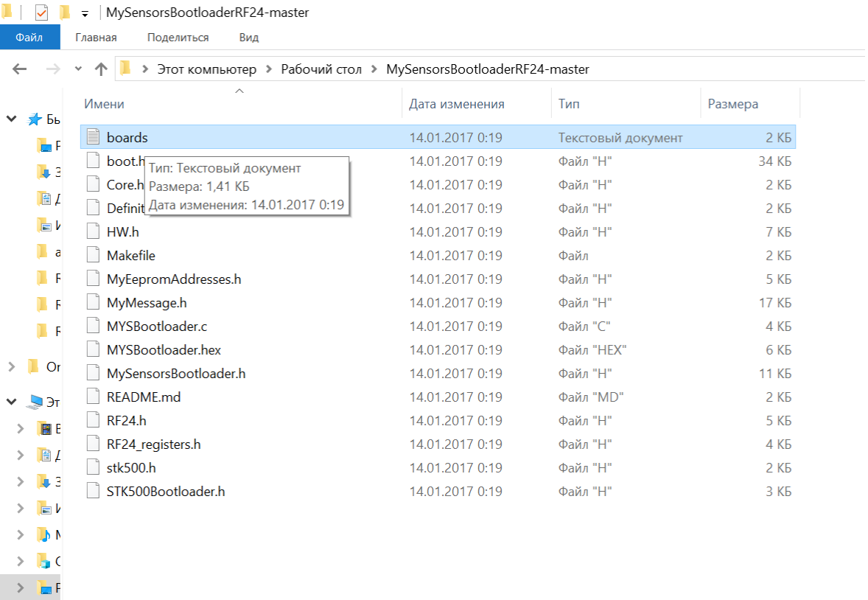Open the Файл ribbon tab
Screen dimensions: 868x600
point(29,37)
